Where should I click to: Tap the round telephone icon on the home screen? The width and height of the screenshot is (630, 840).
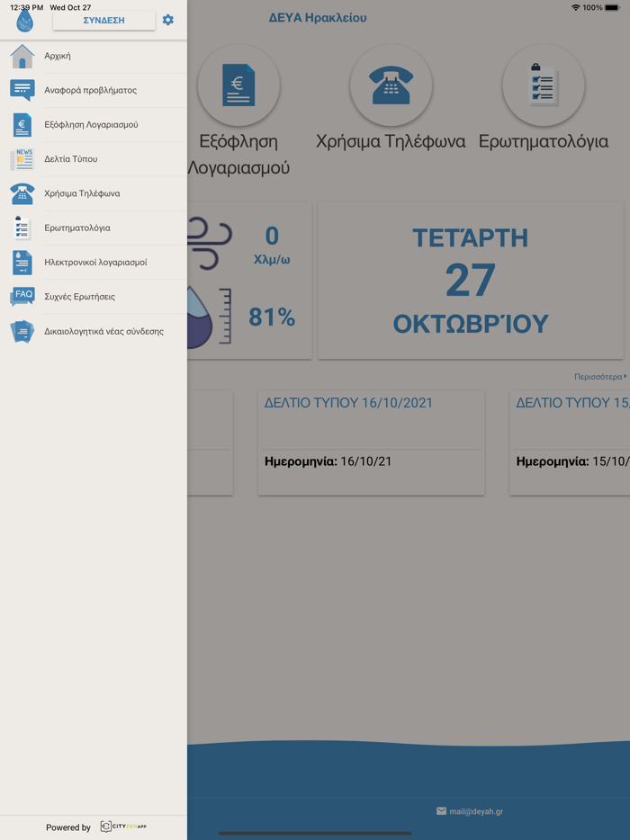tap(391, 85)
